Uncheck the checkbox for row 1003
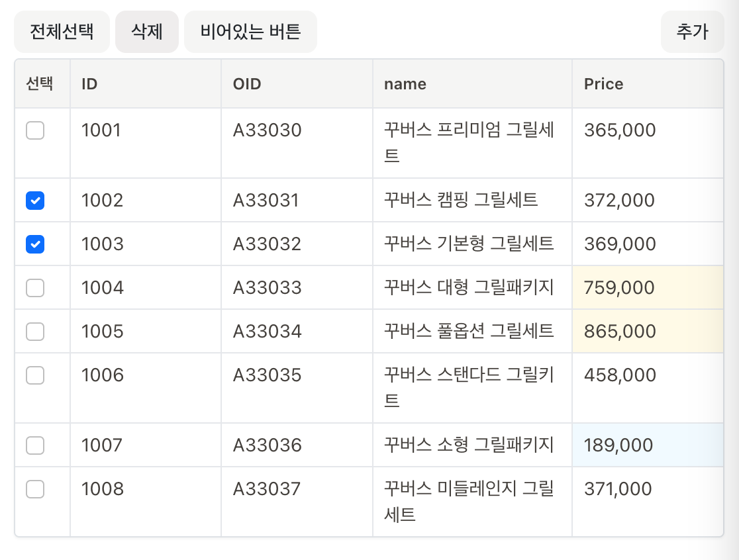The height and width of the screenshot is (560, 739). point(35,244)
